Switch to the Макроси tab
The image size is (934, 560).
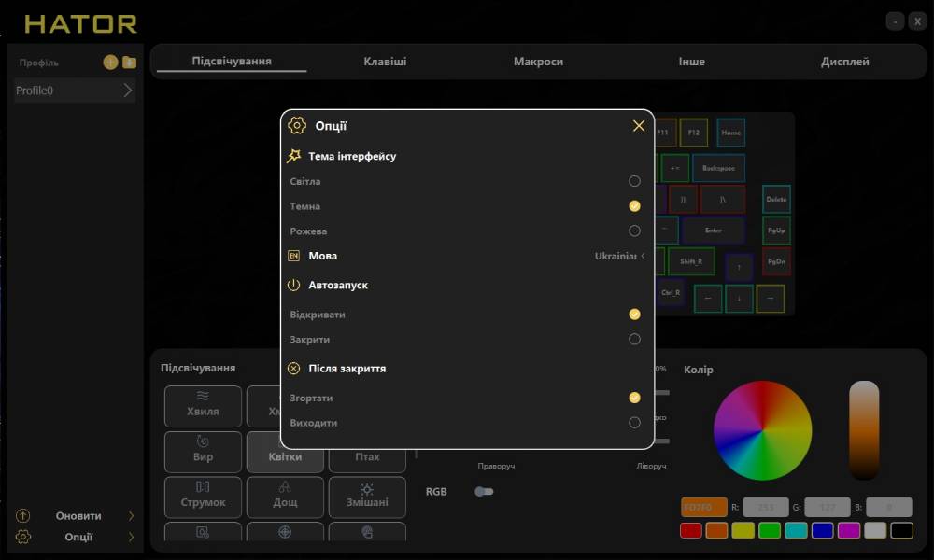[x=538, y=62]
